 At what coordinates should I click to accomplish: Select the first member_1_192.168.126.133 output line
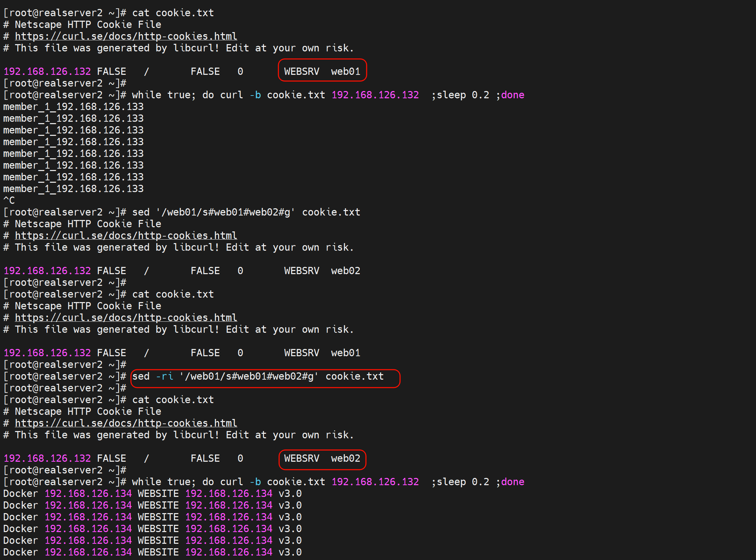[x=73, y=107]
